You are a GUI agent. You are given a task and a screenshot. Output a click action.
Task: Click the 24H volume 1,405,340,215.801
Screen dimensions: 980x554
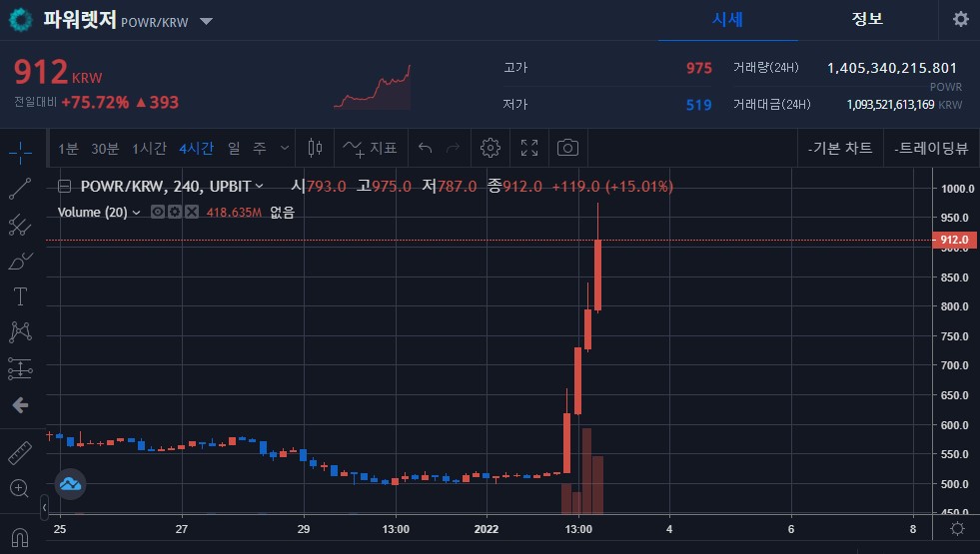[892, 68]
